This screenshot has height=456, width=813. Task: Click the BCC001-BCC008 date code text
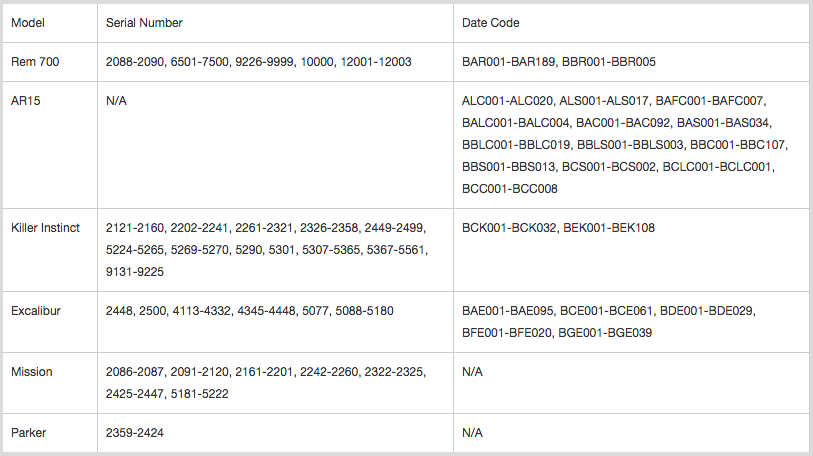point(510,189)
